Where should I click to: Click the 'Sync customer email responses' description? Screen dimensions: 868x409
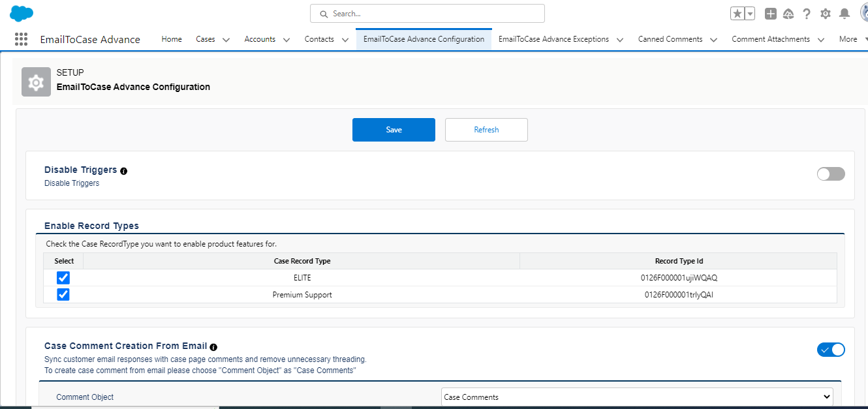pos(206,359)
